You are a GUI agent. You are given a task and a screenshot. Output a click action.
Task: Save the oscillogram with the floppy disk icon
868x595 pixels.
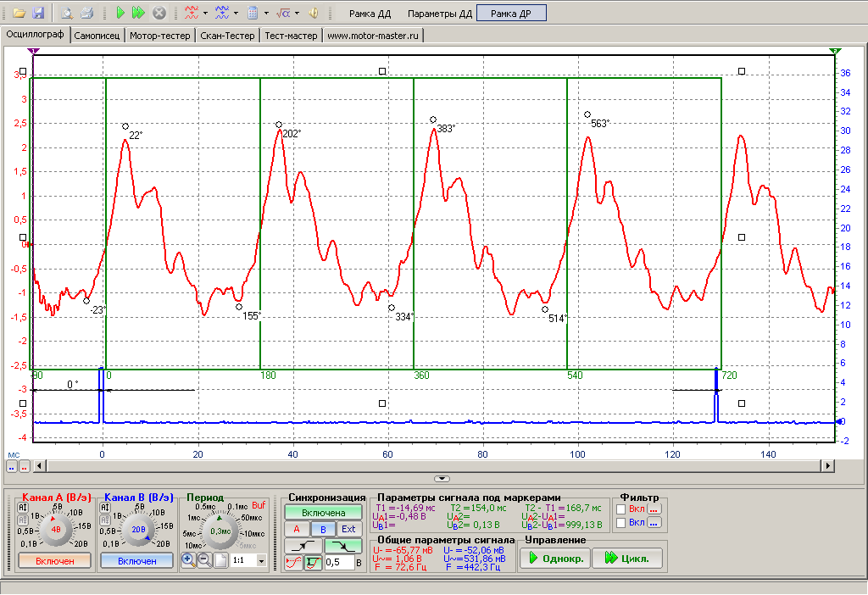(x=38, y=13)
